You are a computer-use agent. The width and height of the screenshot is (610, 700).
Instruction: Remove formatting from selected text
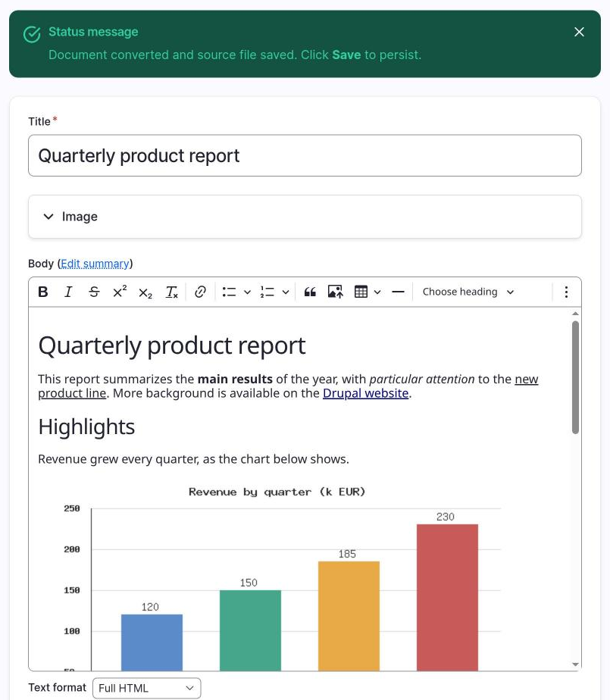pos(171,292)
